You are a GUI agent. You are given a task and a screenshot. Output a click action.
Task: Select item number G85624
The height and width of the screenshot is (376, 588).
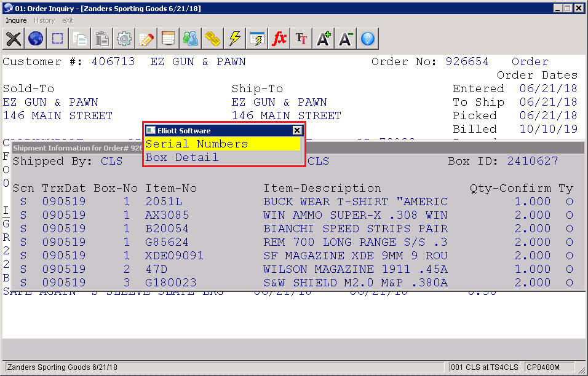coord(167,242)
